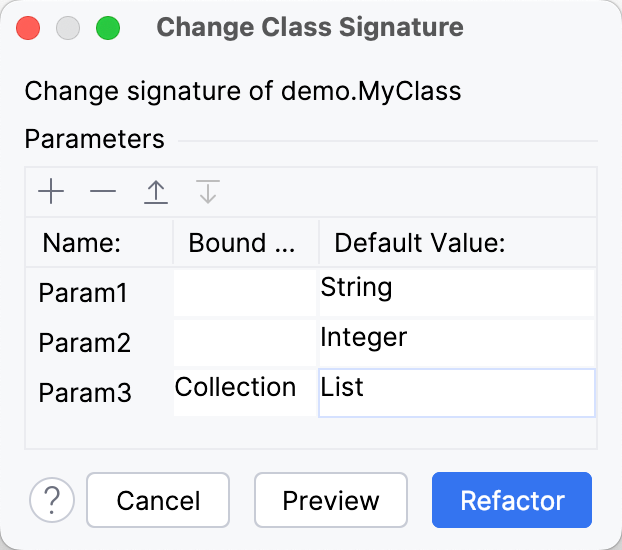622x550 pixels.
Task: Click the Move Down arrow icon
Action: 208,191
